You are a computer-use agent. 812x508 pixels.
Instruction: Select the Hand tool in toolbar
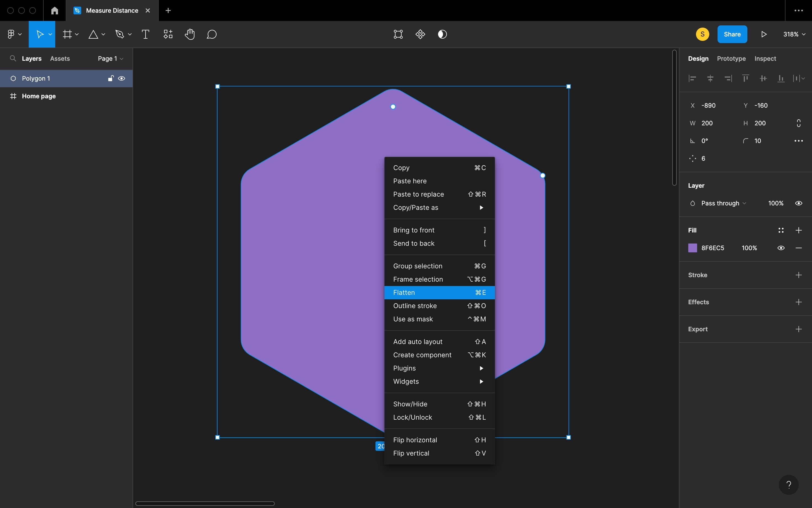[x=189, y=34]
